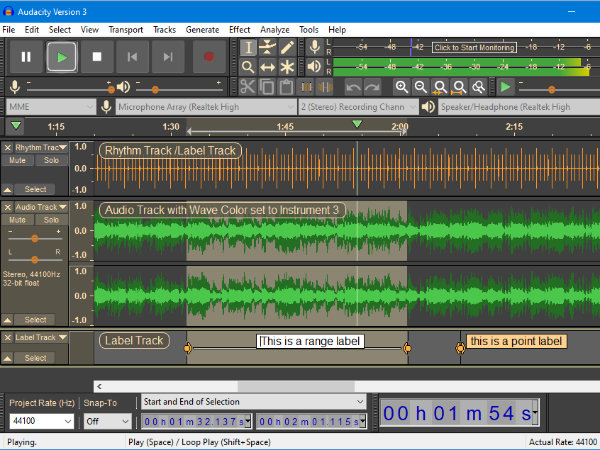Open the Project Rate 44100 dropdown
The height and width of the screenshot is (450, 600).
(x=41, y=421)
